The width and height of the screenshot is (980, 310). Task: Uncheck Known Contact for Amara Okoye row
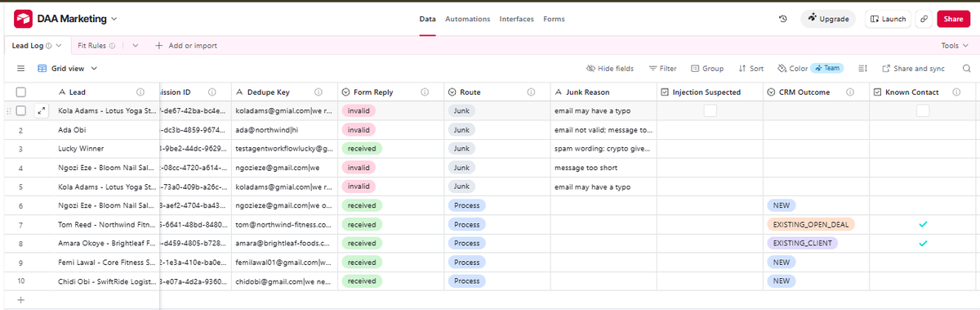point(923,243)
